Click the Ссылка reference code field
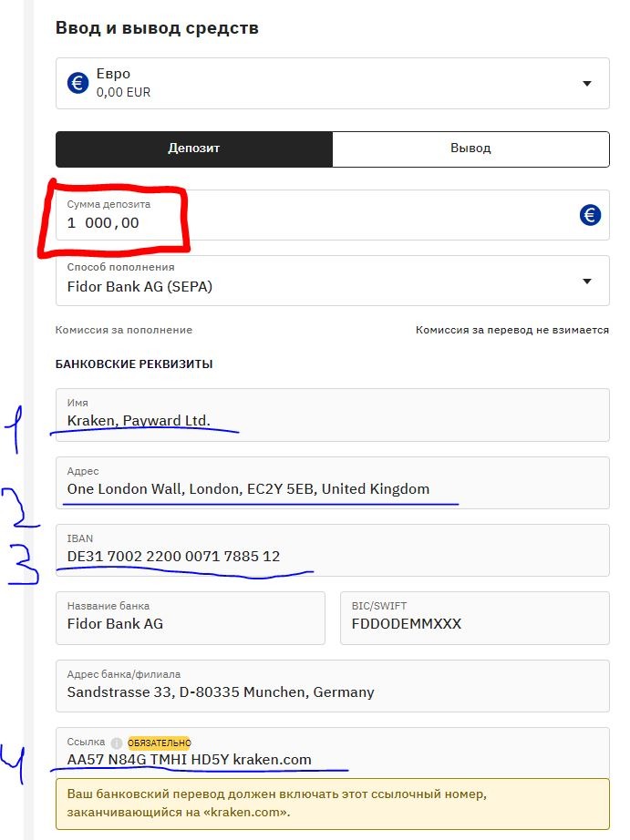Viewport: 630px width, 840px height. click(x=333, y=753)
